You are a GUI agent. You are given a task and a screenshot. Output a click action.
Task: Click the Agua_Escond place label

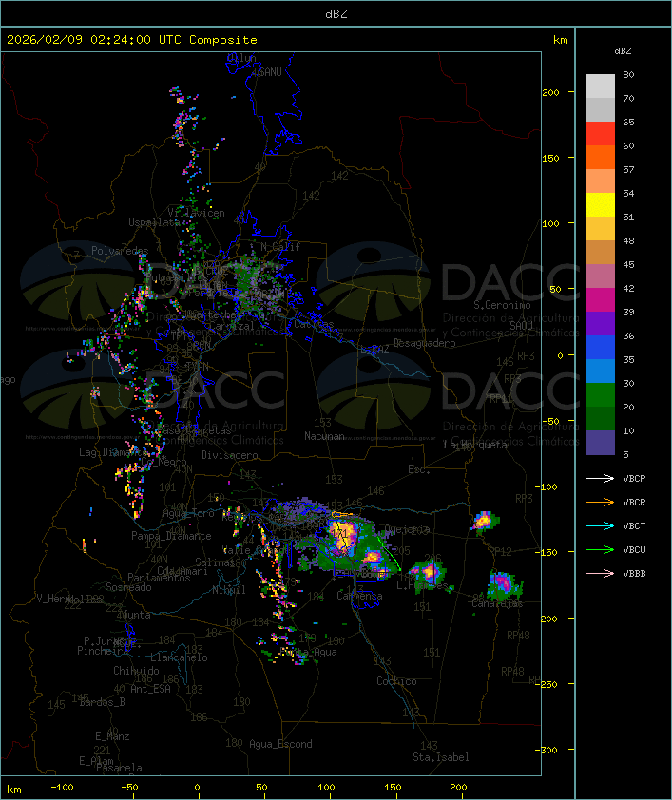click(x=280, y=744)
